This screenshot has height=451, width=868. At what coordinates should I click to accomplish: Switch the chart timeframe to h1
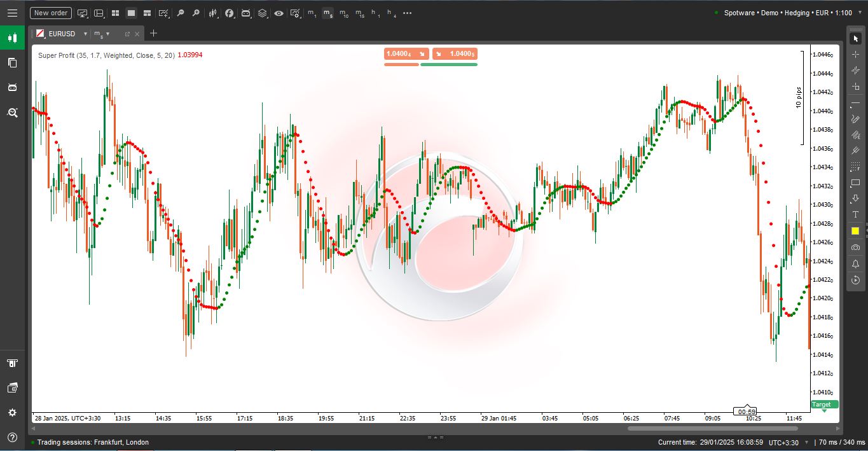coord(375,13)
